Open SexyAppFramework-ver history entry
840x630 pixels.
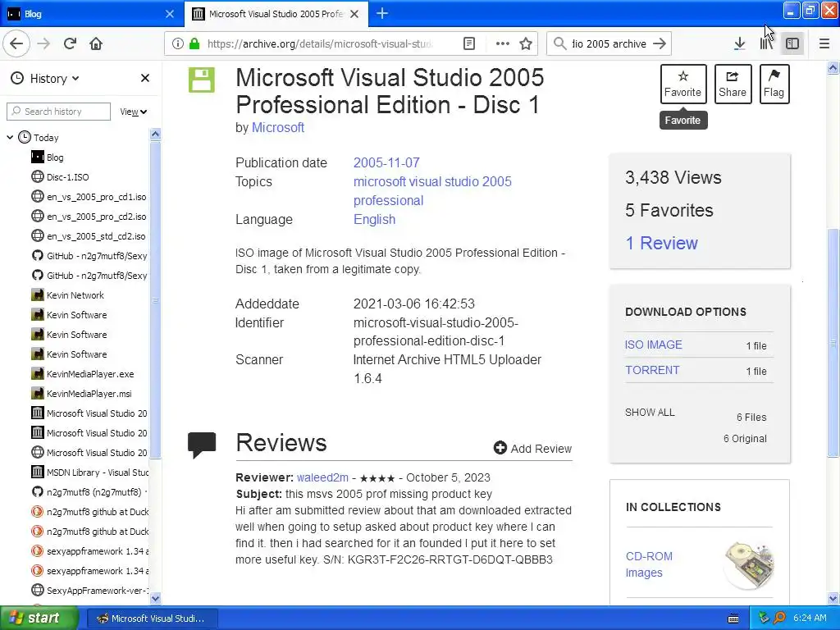[x=89, y=591]
